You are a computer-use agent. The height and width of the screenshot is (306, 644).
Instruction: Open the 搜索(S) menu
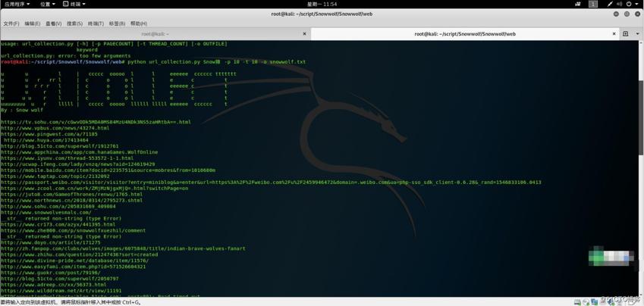pos(74,23)
